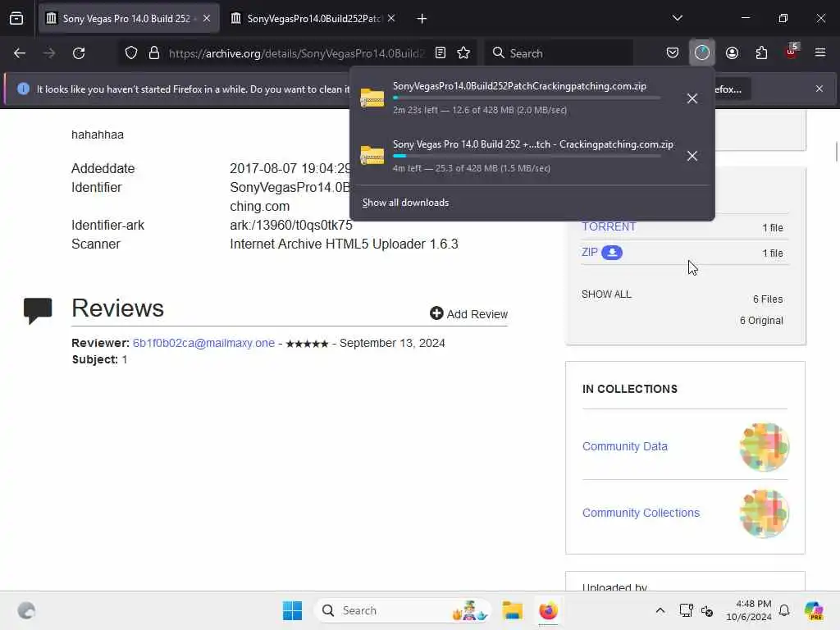Switch to Sony Vegas Pro 14.0 Build 252 tab
Screen dimensions: 840x630
click(129, 19)
